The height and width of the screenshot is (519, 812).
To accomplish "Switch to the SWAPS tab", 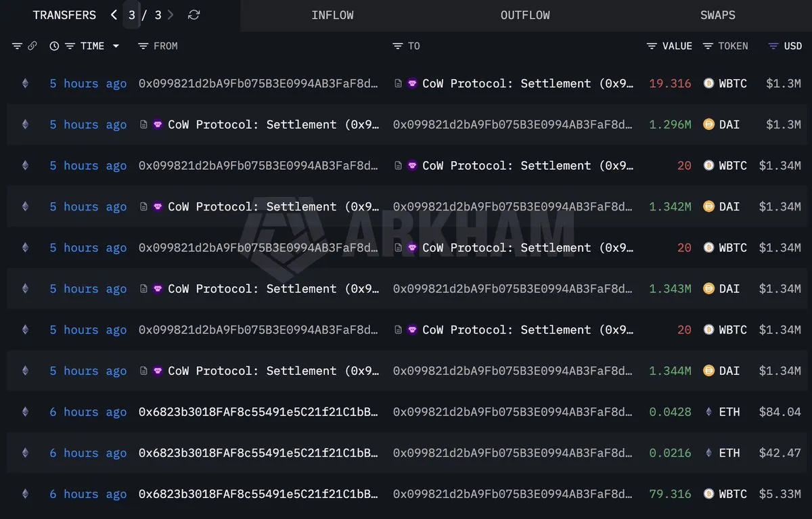I will 718,15.
